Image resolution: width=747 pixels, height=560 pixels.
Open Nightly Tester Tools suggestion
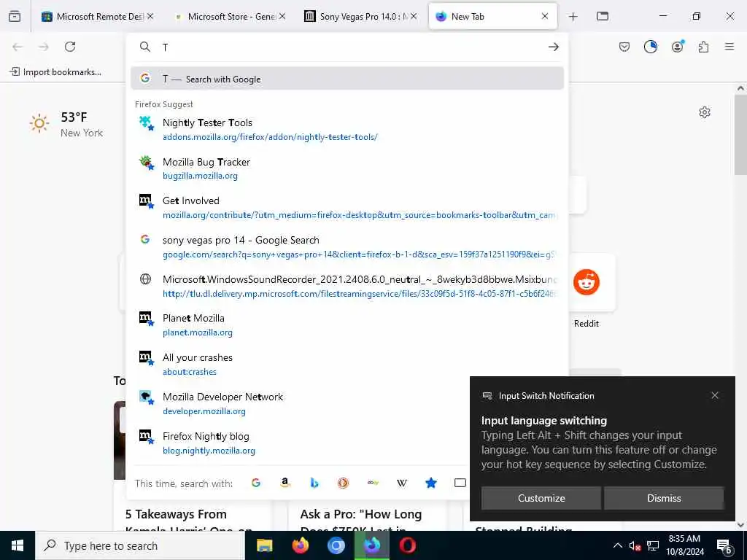click(x=347, y=130)
